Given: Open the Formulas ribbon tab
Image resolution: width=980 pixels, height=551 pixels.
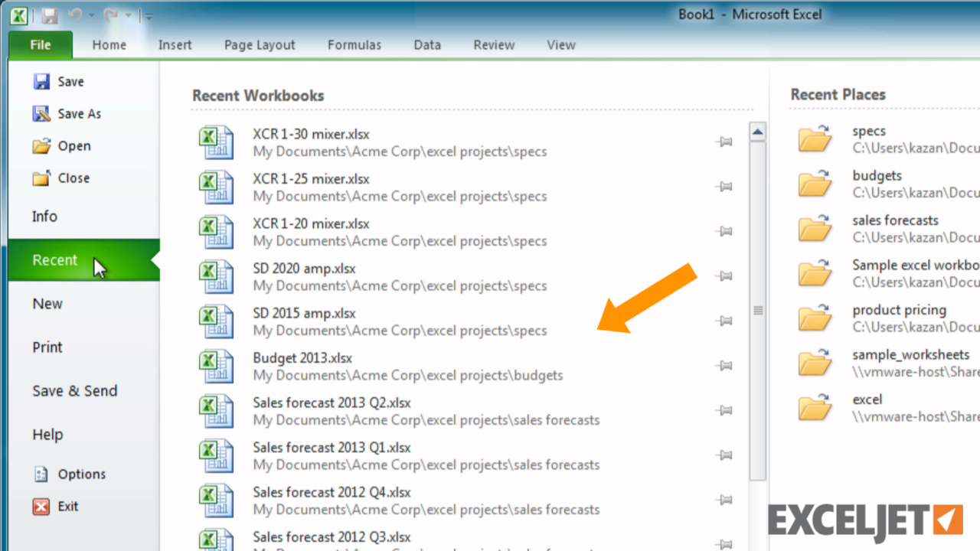Looking at the screenshot, I should [x=354, y=45].
